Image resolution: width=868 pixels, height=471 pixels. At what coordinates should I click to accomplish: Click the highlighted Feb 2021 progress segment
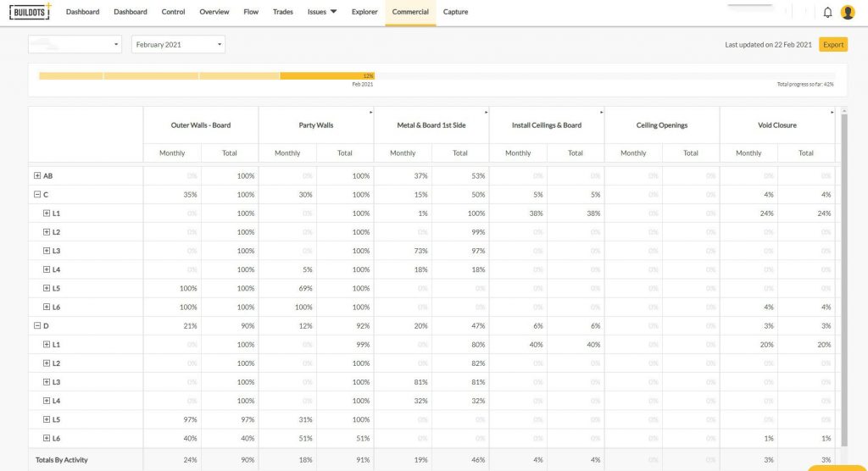327,75
